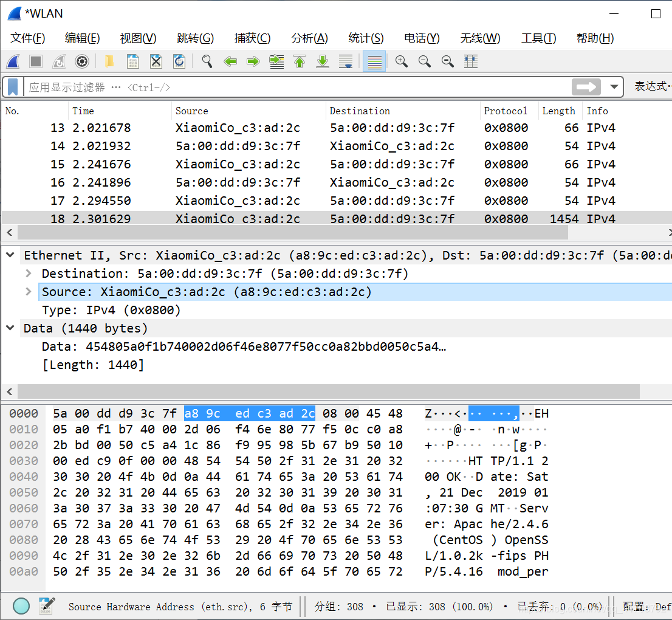Image resolution: width=672 pixels, height=620 pixels.
Task: Sort packets by the Time column
Action: point(120,111)
